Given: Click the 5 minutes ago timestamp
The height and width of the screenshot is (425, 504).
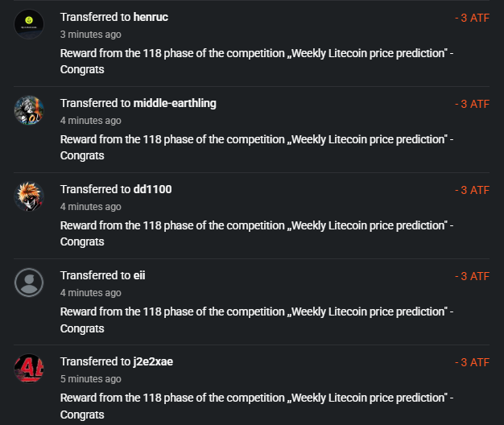Looking at the screenshot, I should click(x=91, y=379).
